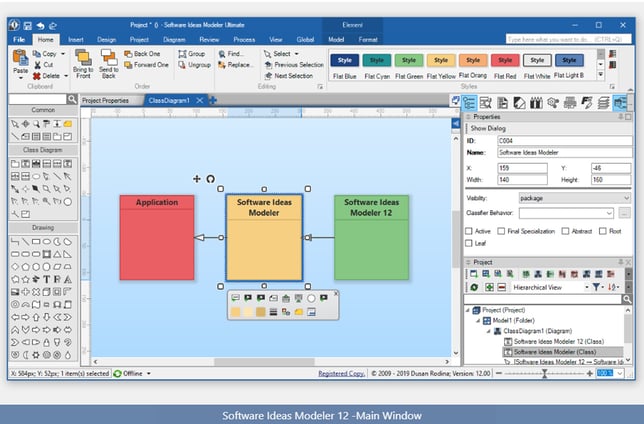This screenshot has height=424, width=644.
Task: Open the zoom percentage dropdown in status bar
Action: point(619,373)
